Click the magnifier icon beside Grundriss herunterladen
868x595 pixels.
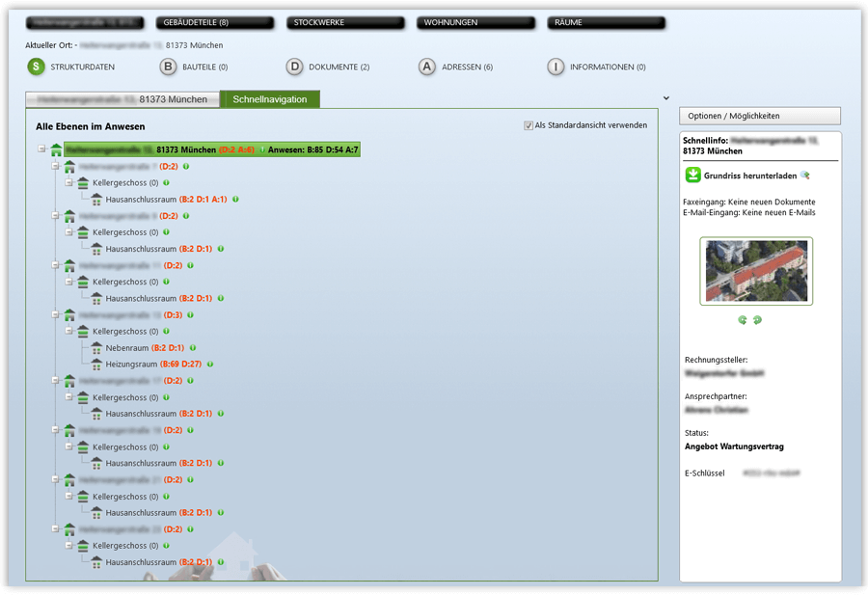pyautogui.click(x=806, y=176)
